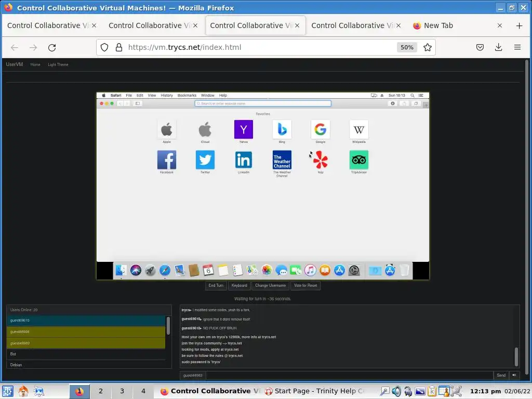The width and height of the screenshot is (532, 399).
Task: Open LinkedIn favorite tile
Action: 244,160
